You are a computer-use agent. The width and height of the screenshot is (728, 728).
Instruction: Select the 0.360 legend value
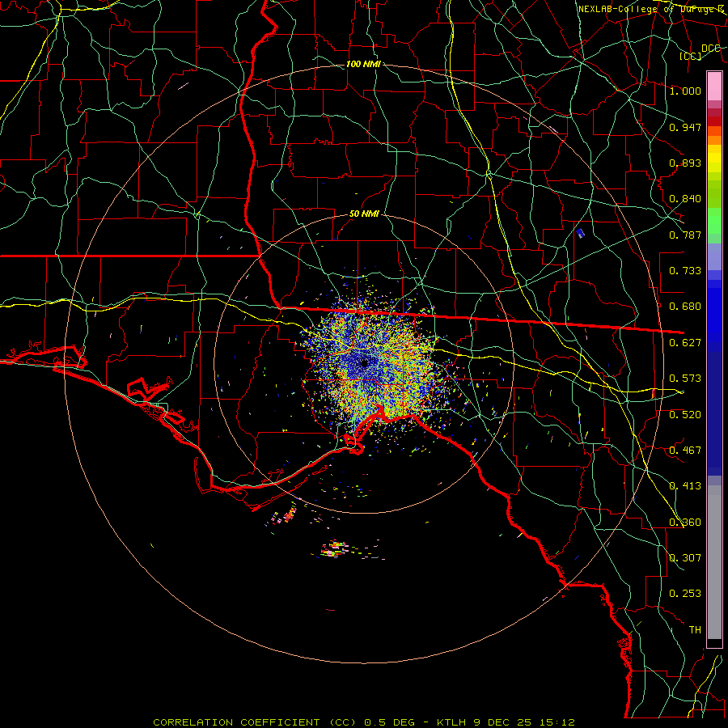click(x=685, y=523)
